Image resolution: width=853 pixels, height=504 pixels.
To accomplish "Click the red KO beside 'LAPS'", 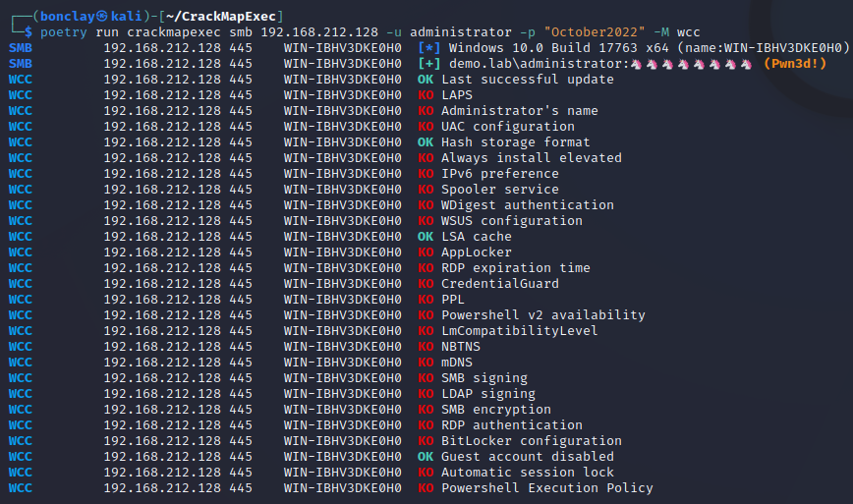I will [426, 95].
